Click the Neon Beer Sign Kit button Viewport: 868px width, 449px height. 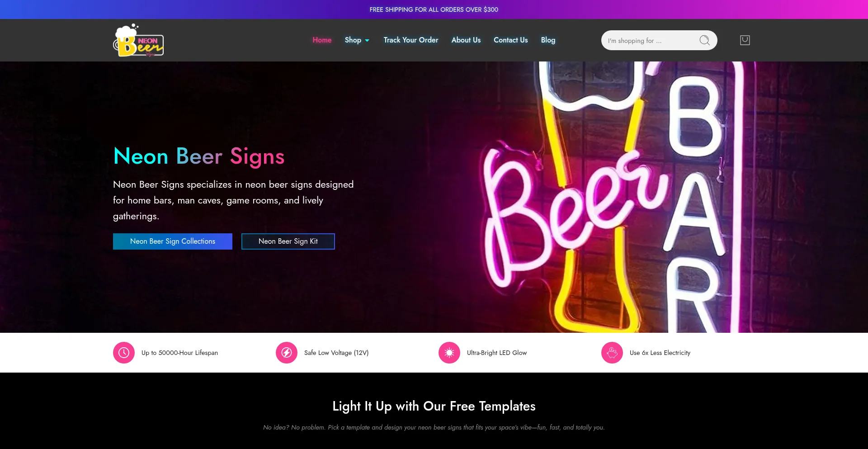coord(288,241)
